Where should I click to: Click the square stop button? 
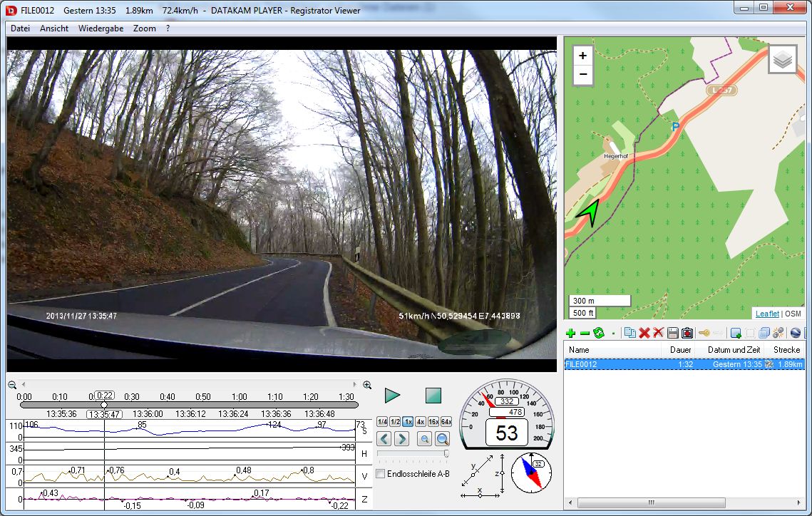tap(433, 396)
